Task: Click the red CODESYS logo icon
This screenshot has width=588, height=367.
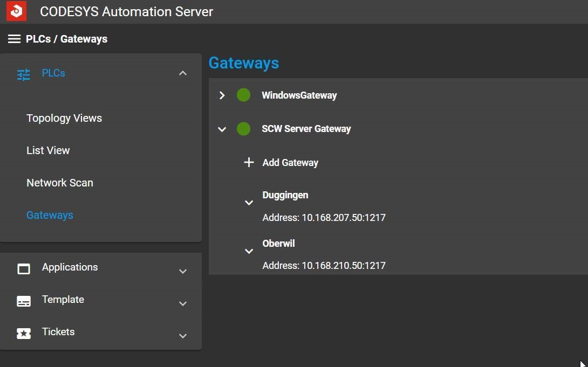Action: point(17,11)
